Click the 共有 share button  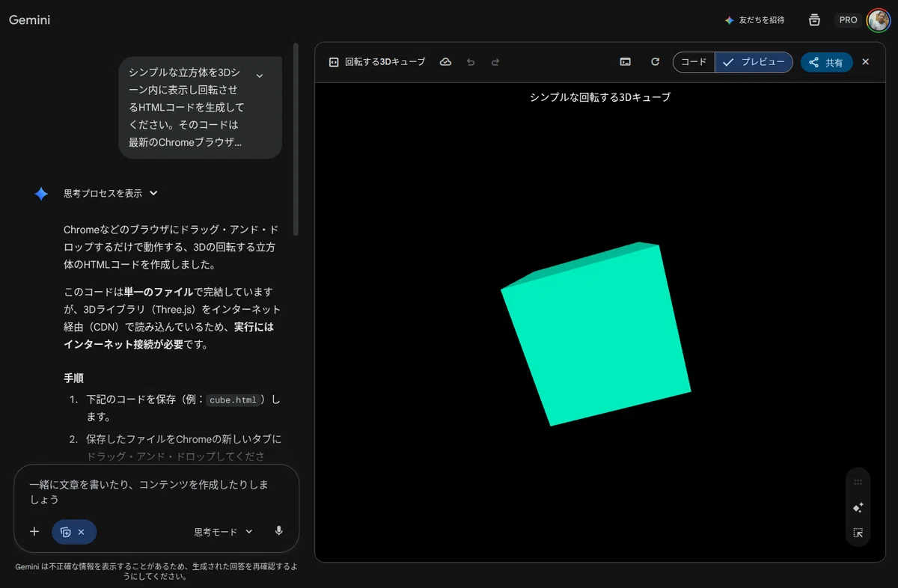(x=826, y=62)
